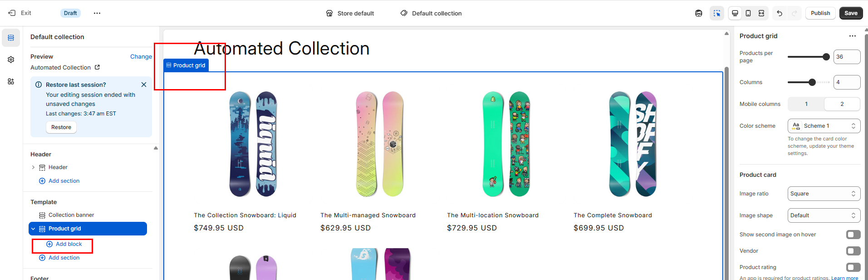Open theme settings gear icon
The height and width of the screenshot is (280, 868).
pos(11,60)
